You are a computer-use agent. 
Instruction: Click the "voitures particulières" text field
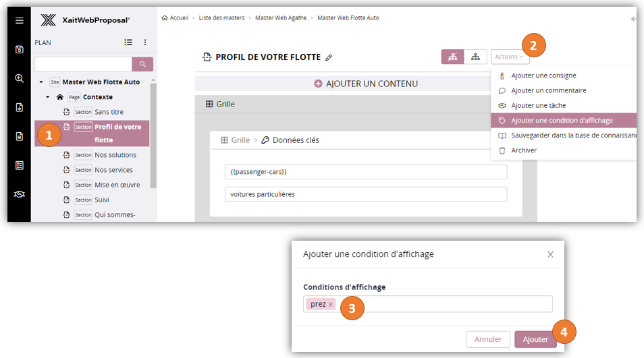366,194
